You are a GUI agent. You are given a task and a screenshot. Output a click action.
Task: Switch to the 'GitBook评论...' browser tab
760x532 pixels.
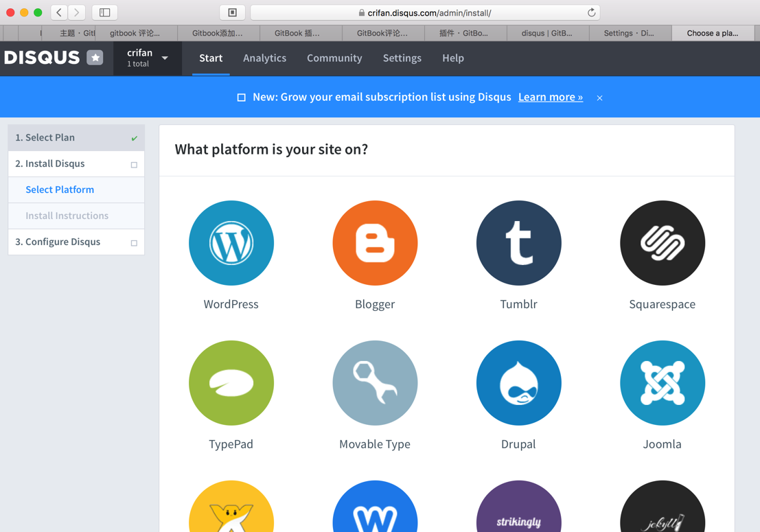[383, 33]
